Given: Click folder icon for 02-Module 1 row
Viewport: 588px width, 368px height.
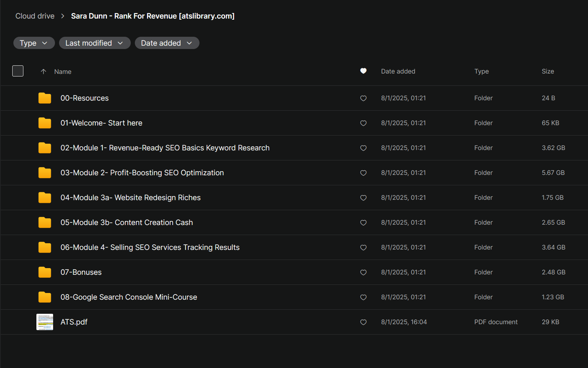Looking at the screenshot, I should click(45, 148).
